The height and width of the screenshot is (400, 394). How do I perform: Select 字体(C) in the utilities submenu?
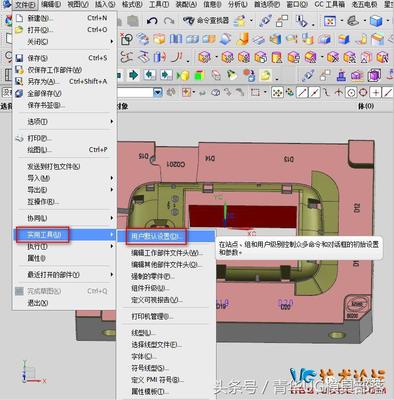point(166,356)
